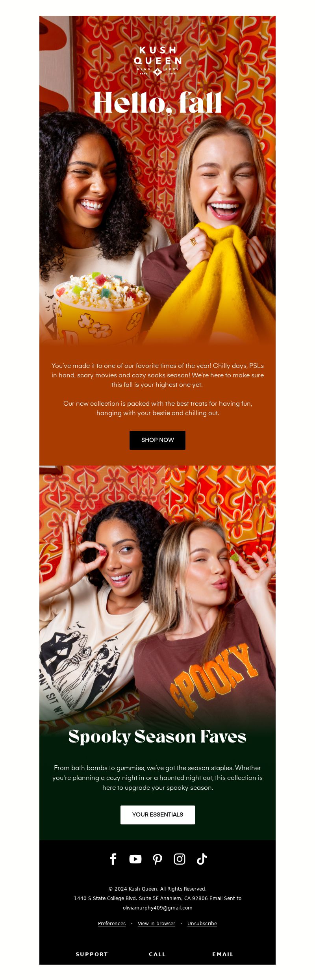The height and width of the screenshot is (980, 315).
Task: Click the Spooky t-shirt photo
Action: pos(157,595)
